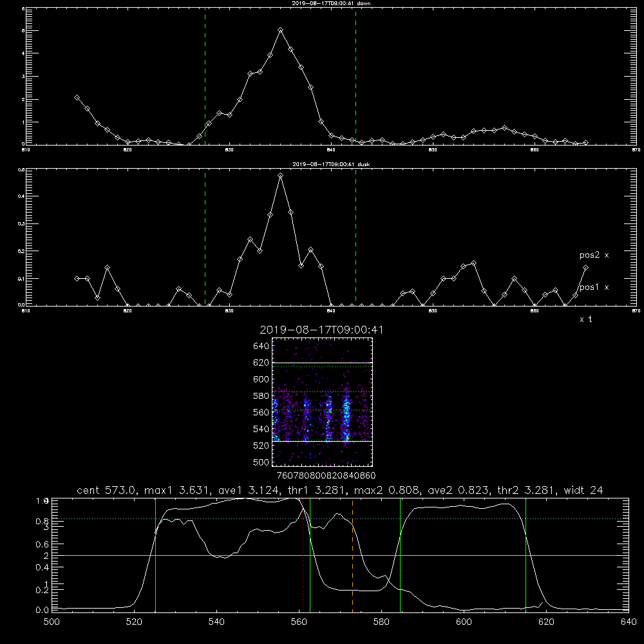Click the spectral heatmap image

click(x=322, y=402)
